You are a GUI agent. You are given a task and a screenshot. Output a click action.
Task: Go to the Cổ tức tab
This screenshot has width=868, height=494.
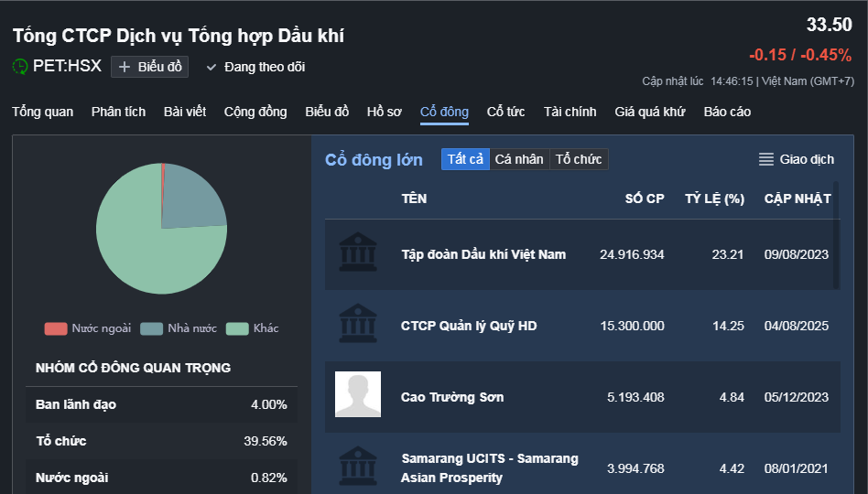click(x=505, y=112)
